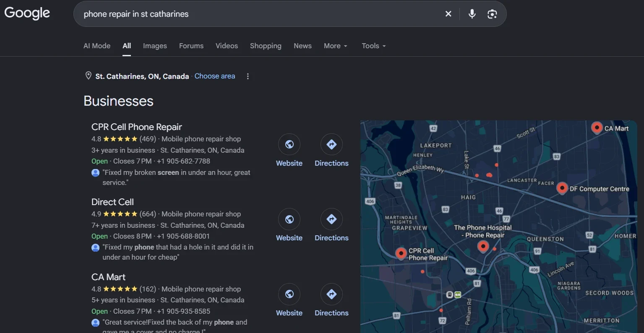Viewport: 644px width, 333px height.
Task: Click the star rating of Direct Cell
Action: 120,214
